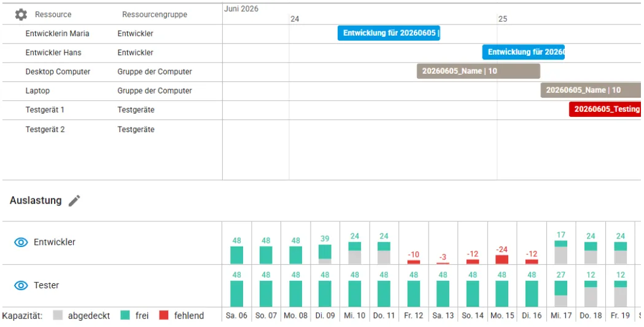Click the Auslastung heading

[x=36, y=201]
